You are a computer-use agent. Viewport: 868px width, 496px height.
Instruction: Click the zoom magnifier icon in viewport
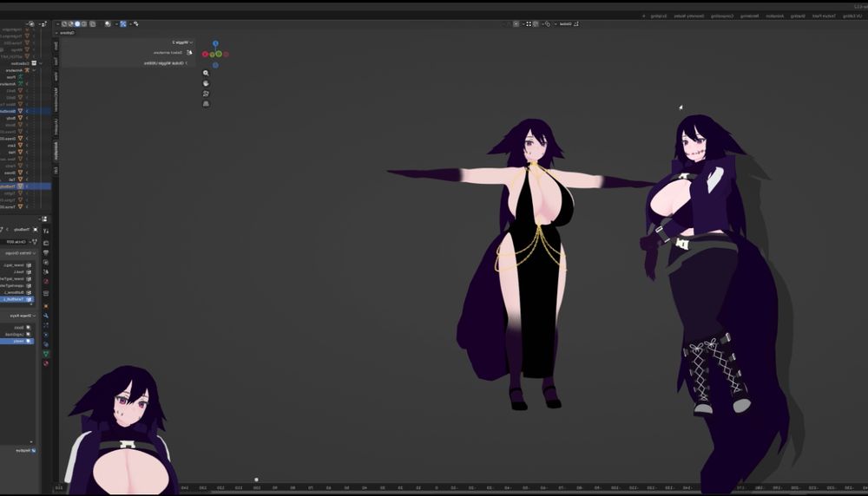pyautogui.click(x=206, y=73)
